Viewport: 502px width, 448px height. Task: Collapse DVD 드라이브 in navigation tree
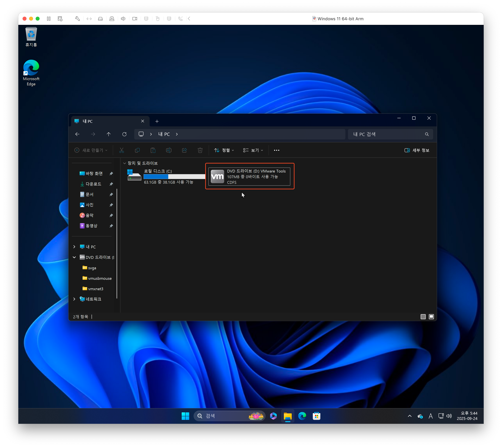click(74, 257)
